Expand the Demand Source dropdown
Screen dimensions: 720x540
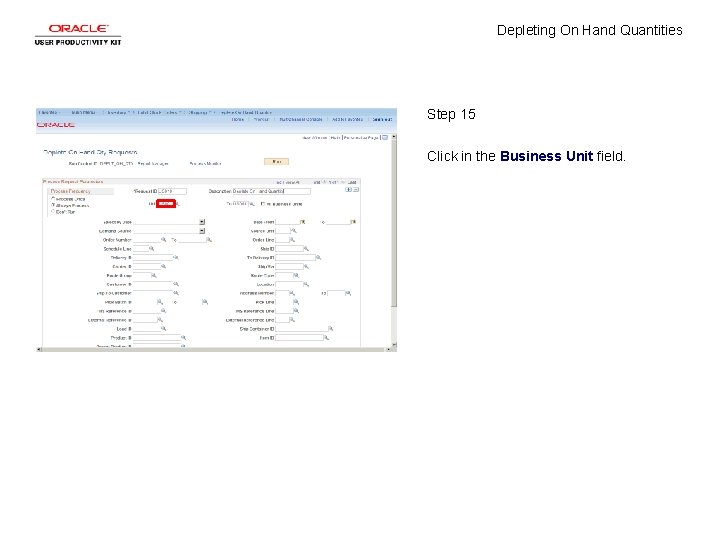(202, 231)
